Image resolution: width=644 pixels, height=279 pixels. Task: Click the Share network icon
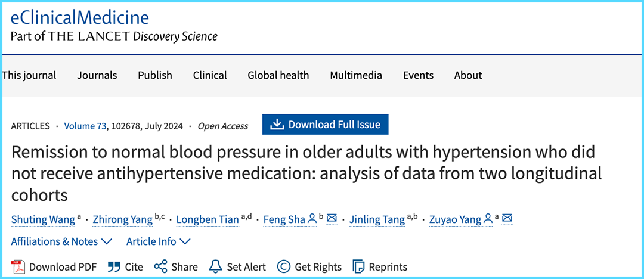pos(160,267)
